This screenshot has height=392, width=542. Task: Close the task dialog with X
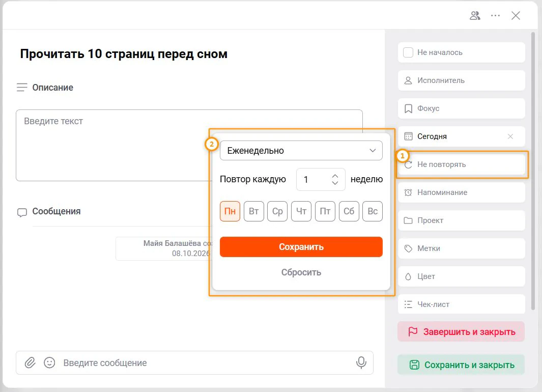pos(516,16)
